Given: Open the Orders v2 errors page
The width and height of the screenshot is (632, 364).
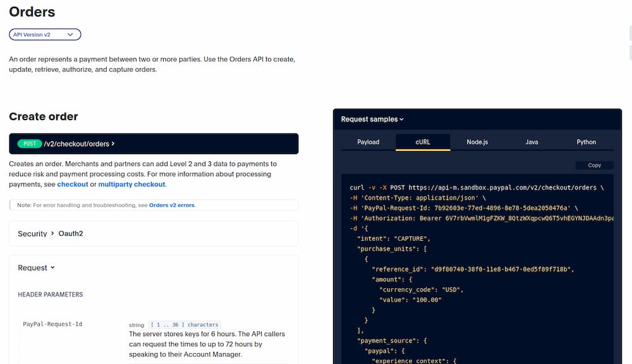Looking at the screenshot, I should click(171, 205).
